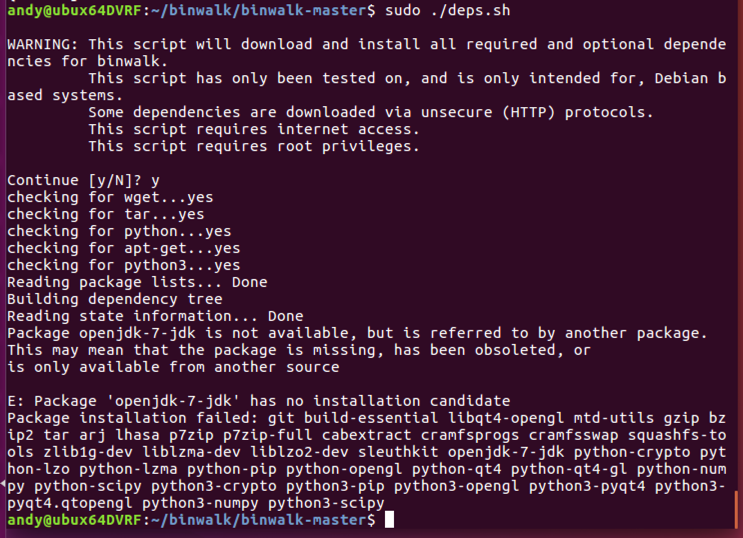Click 'Reading package lists... Done' line
Viewport: 743px width, 538px height.
137,282
